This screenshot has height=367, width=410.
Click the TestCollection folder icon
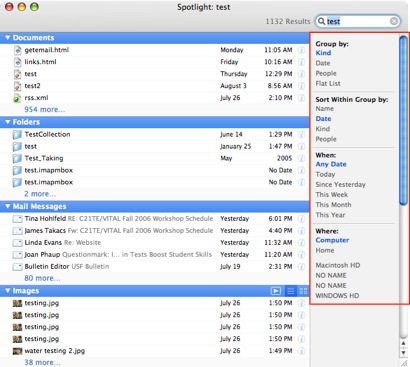(17, 135)
